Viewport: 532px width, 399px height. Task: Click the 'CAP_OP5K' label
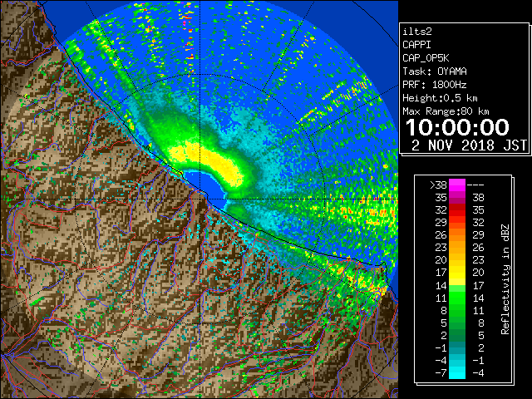pyautogui.click(x=426, y=58)
